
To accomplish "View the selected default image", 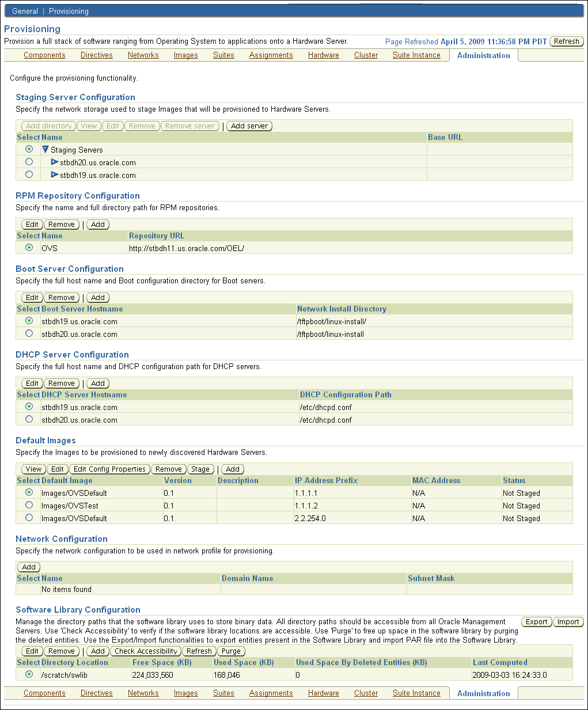I will tap(34, 469).
